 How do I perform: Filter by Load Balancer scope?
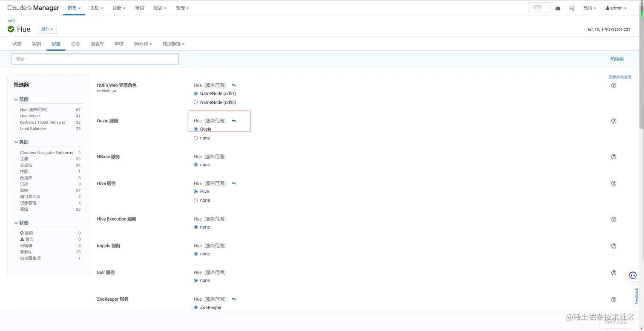point(33,129)
